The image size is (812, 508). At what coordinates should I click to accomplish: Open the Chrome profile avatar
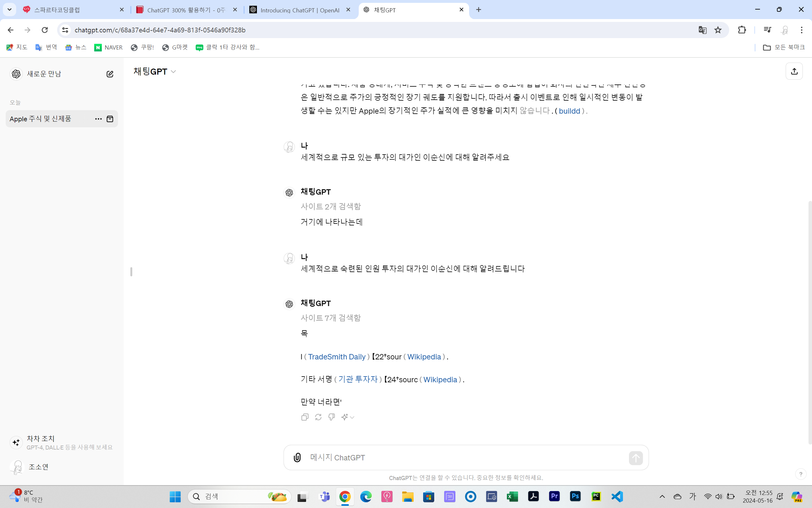click(x=784, y=30)
